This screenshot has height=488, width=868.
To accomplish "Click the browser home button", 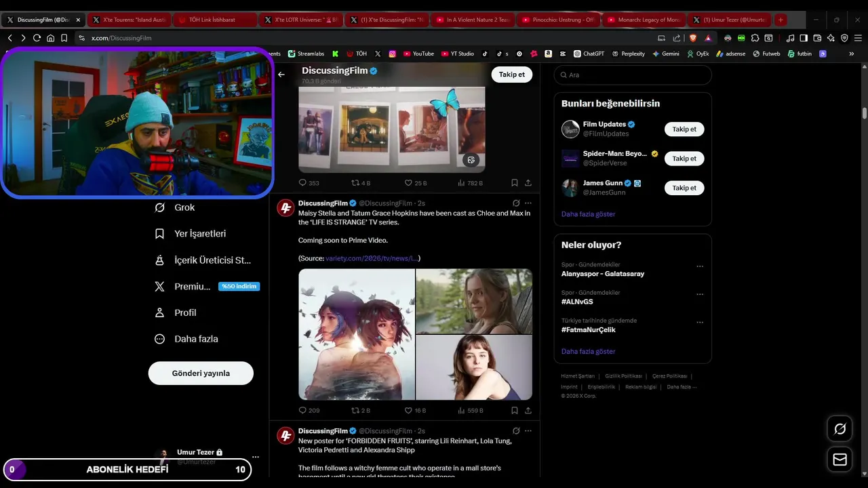I will (50, 38).
